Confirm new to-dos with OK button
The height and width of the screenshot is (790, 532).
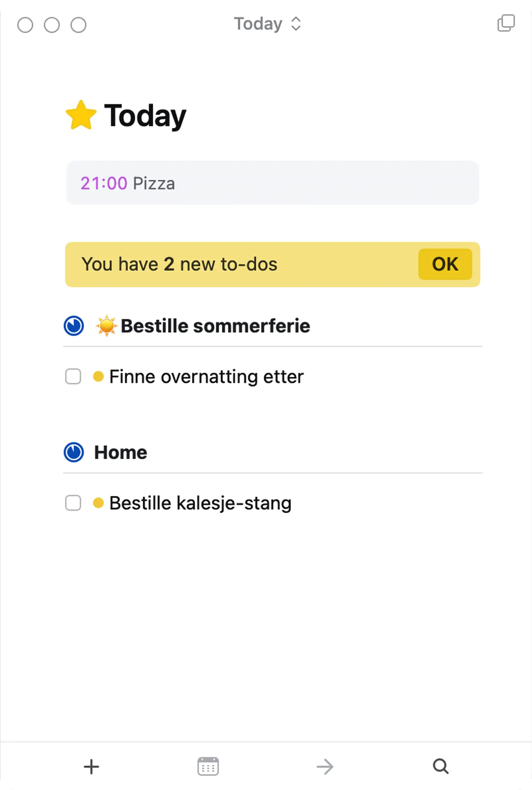tap(445, 264)
